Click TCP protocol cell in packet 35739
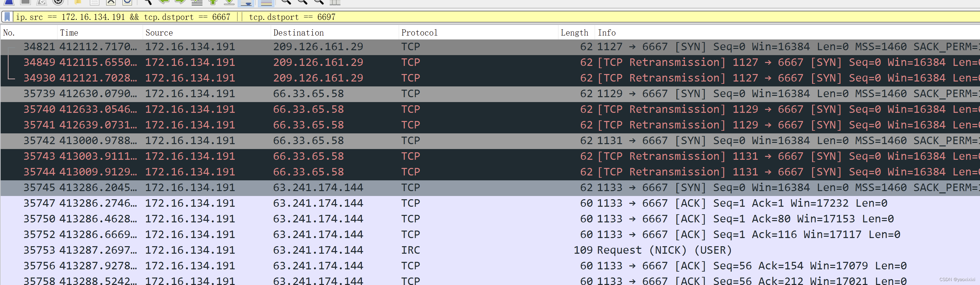The width and height of the screenshot is (980, 285). pos(410,94)
